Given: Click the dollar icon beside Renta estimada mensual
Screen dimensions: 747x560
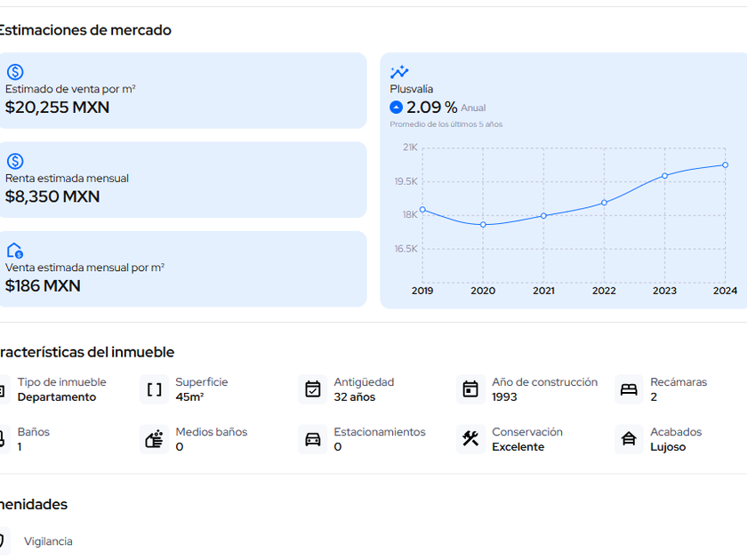Looking at the screenshot, I should (x=15, y=161).
